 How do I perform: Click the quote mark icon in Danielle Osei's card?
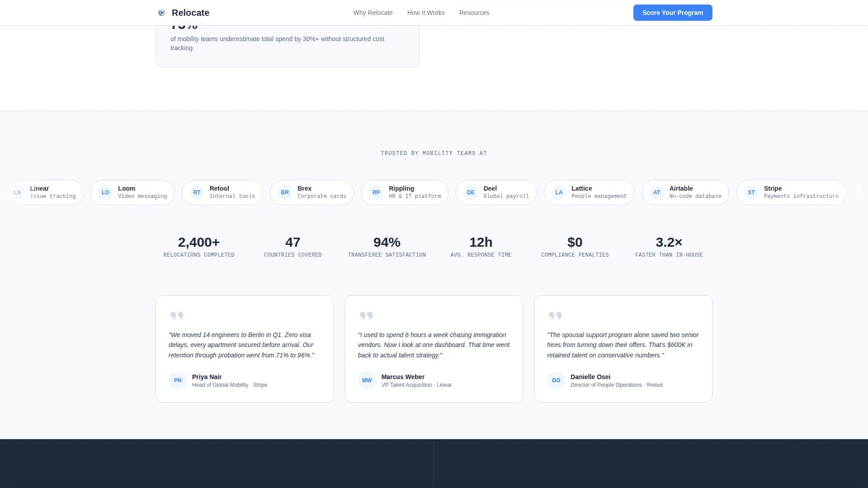555,315
